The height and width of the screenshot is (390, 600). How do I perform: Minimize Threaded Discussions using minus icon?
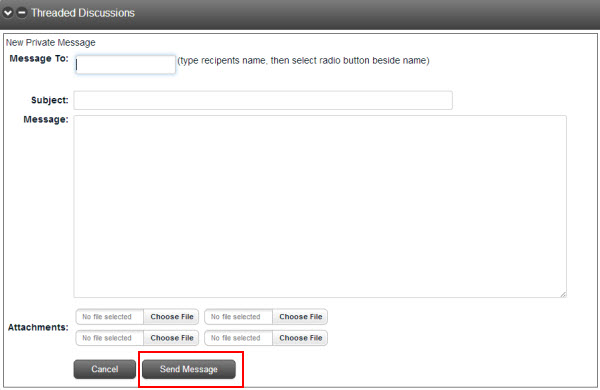point(22,13)
